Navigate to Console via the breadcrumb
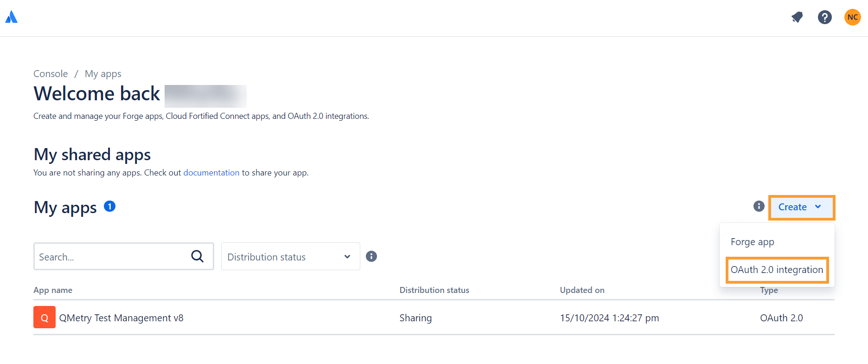Screen dimensions: 868x364 coord(50,73)
